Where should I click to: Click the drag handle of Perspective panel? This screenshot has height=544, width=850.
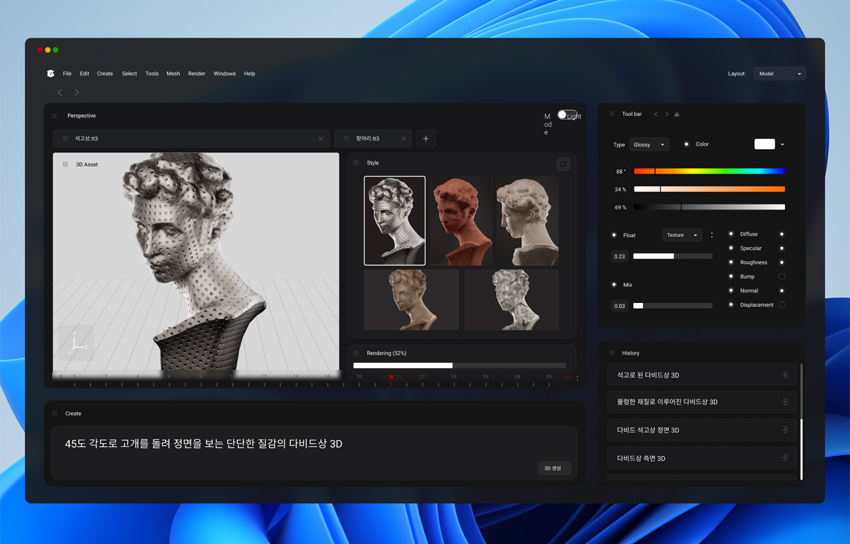(x=54, y=115)
